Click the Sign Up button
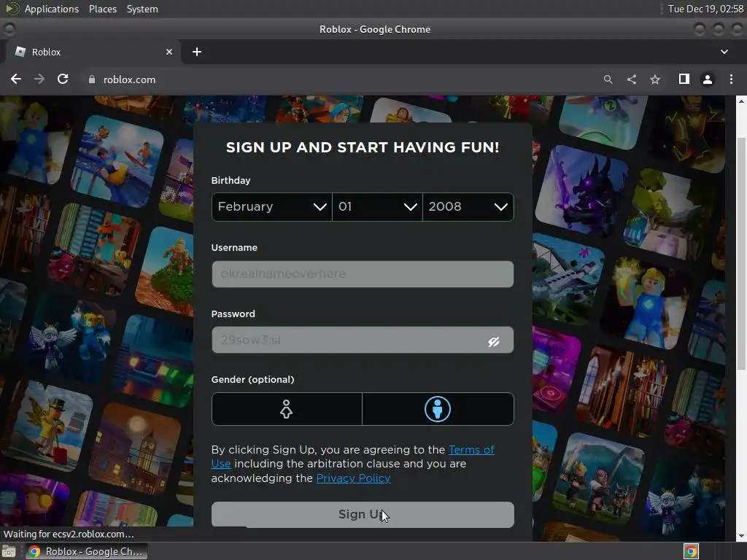The width and height of the screenshot is (747, 560). point(363,514)
